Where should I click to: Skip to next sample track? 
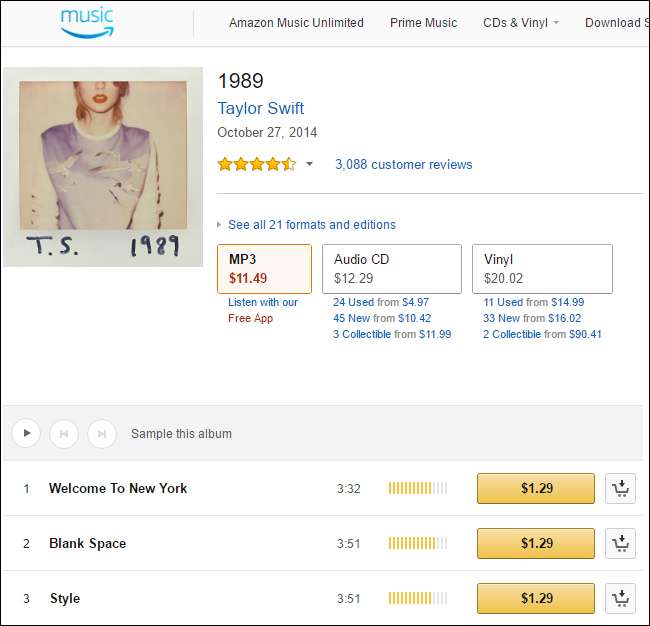[101, 434]
